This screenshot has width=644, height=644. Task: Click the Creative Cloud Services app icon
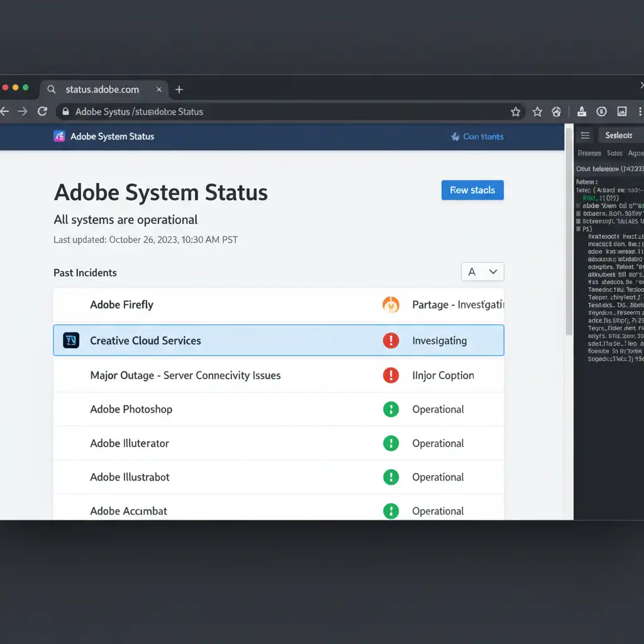(71, 341)
